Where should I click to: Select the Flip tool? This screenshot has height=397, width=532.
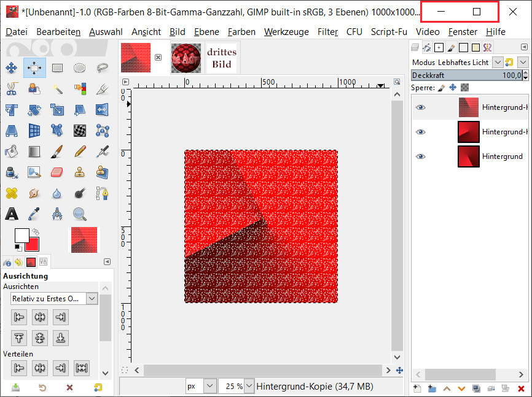[102, 110]
